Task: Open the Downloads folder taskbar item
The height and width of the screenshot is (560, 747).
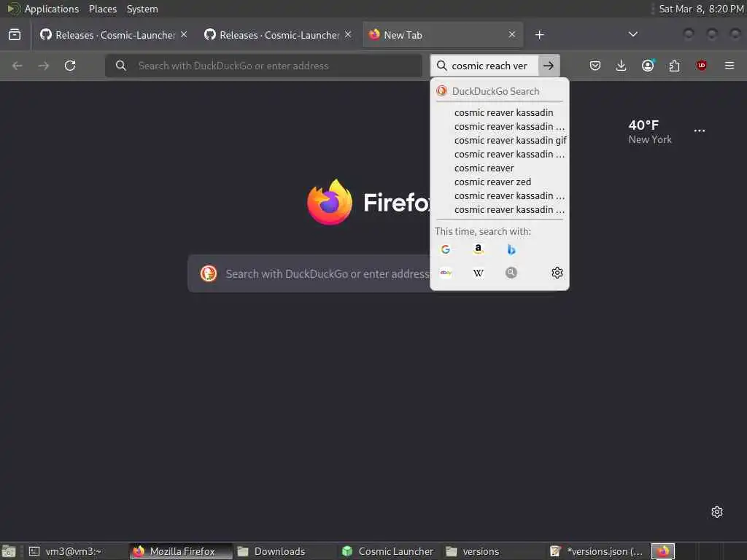Action: point(285,551)
